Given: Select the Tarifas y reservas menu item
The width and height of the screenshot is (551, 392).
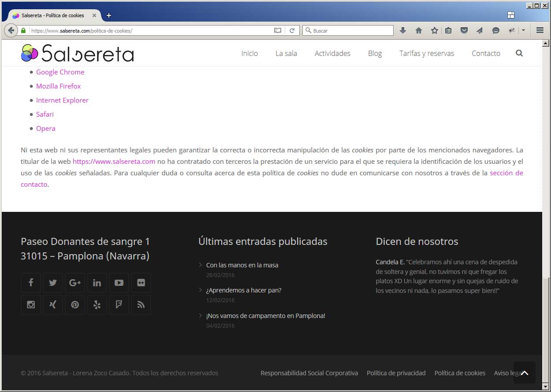Looking at the screenshot, I should [427, 53].
